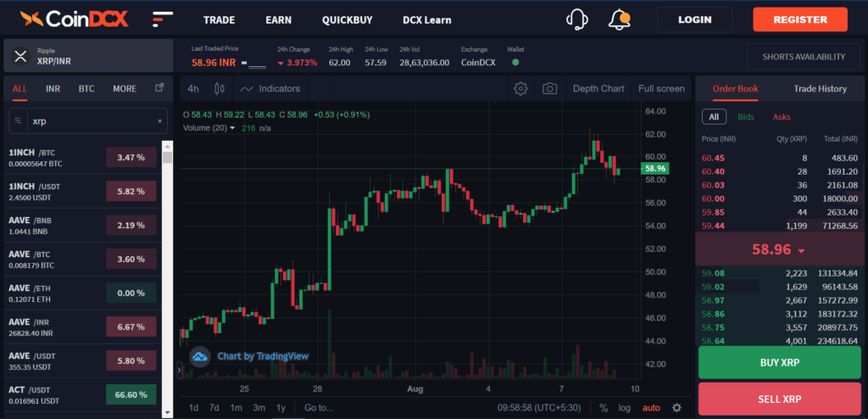Set chart range to 1m
This screenshot has width=868, height=419.
coord(236,408)
